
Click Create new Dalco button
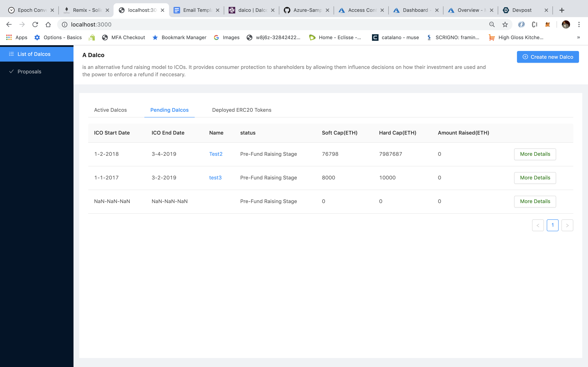(548, 57)
